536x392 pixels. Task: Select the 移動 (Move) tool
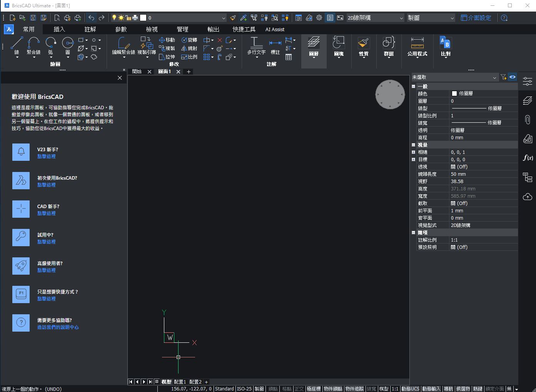(167, 40)
